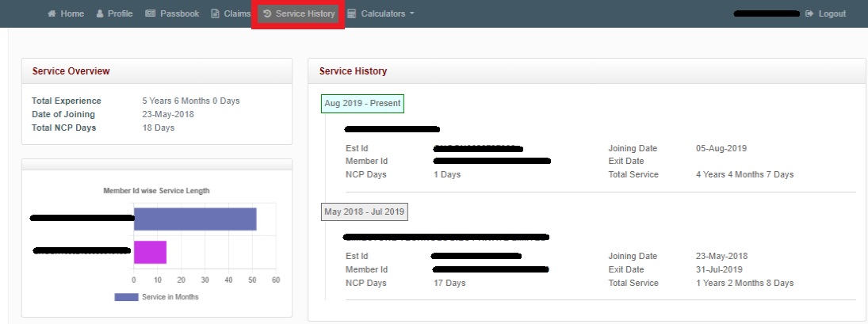Click the Passbook card icon
The width and height of the screenshot is (868, 324).
click(150, 14)
